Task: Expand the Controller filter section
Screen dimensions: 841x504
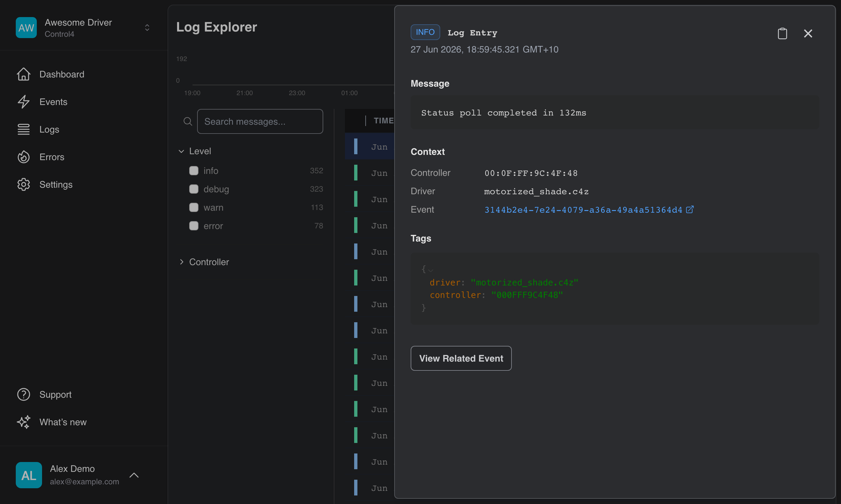Action: pos(204,262)
